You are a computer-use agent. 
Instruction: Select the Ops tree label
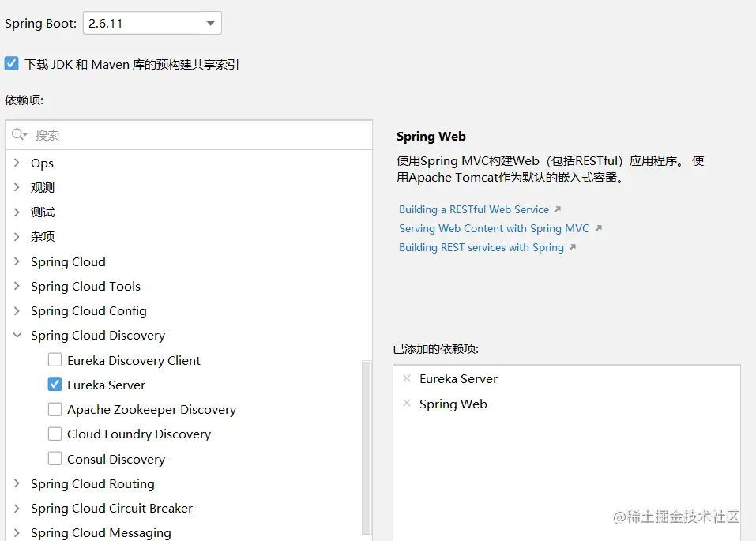42,163
